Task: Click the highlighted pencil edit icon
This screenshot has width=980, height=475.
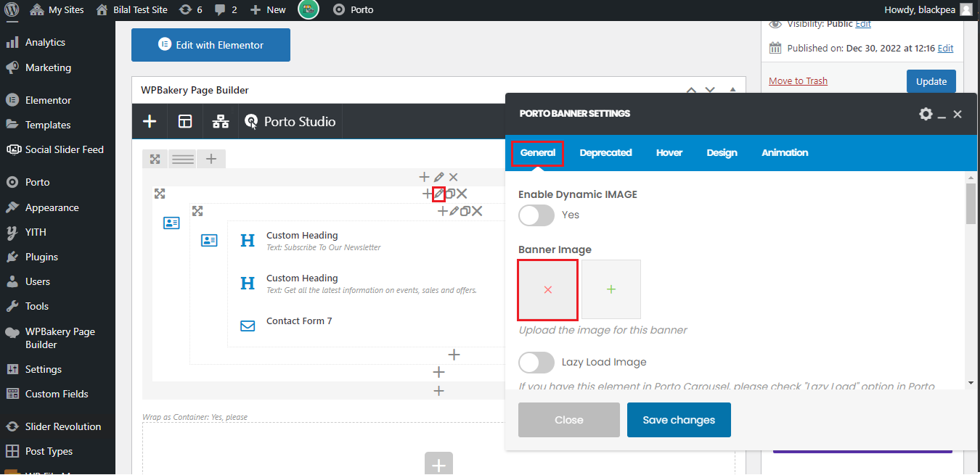Action: point(438,194)
